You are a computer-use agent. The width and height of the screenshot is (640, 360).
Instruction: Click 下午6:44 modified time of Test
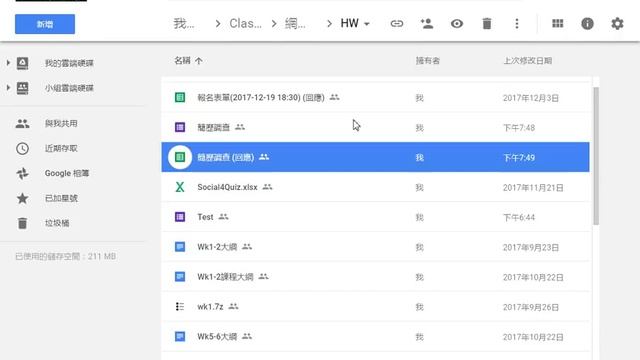[x=519, y=217]
